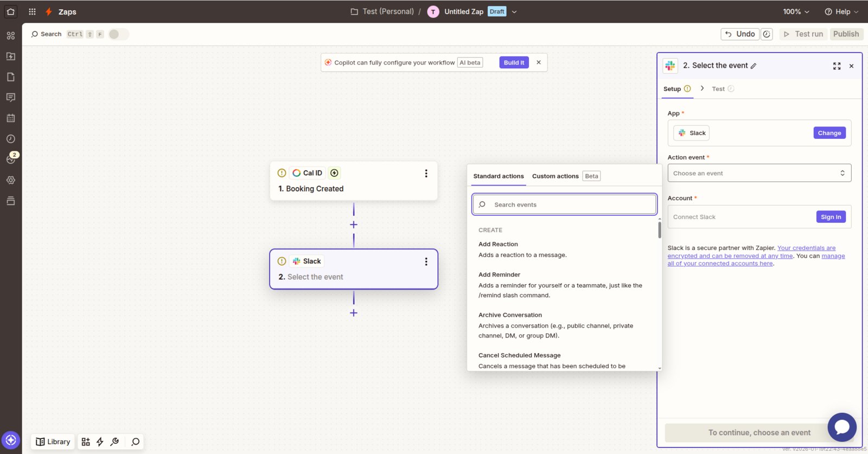Open Zap history clock icon
This screenshot has height=454, width=868.
click(x=10, y=139)
